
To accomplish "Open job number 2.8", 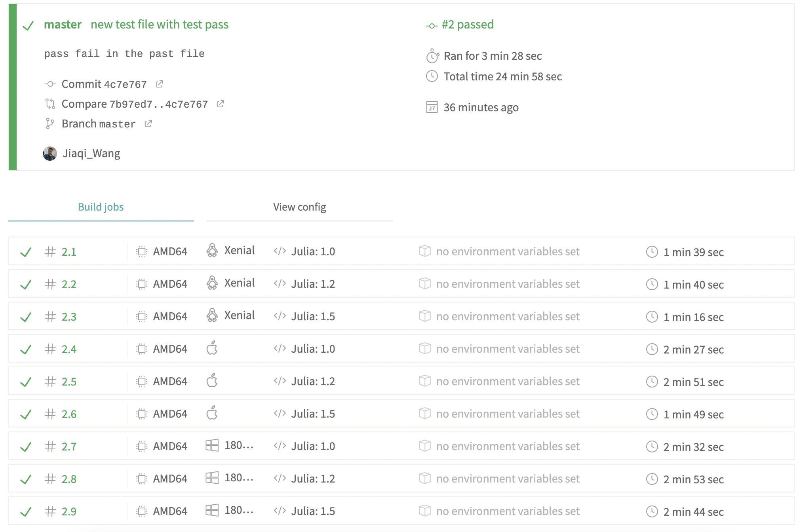I will [x=69, y=479].
